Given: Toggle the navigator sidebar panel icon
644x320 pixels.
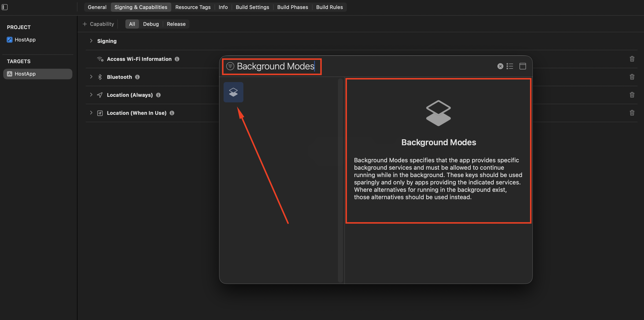Looking at the screenshot, I should (5, 7).
